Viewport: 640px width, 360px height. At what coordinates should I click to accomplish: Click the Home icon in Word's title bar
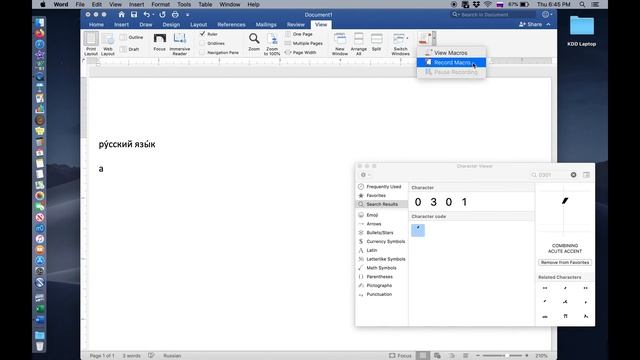[x=121, y=14]
